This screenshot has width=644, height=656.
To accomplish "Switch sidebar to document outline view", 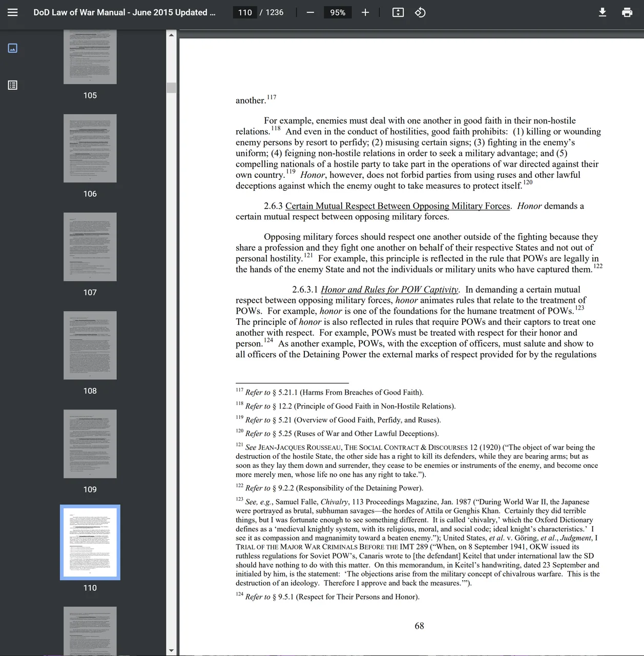I will tap(13, 85).
